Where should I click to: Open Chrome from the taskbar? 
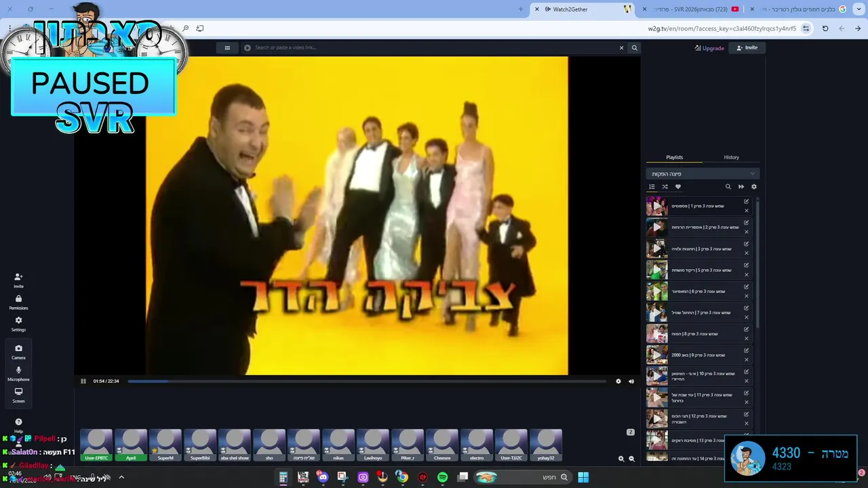point(402,477)
